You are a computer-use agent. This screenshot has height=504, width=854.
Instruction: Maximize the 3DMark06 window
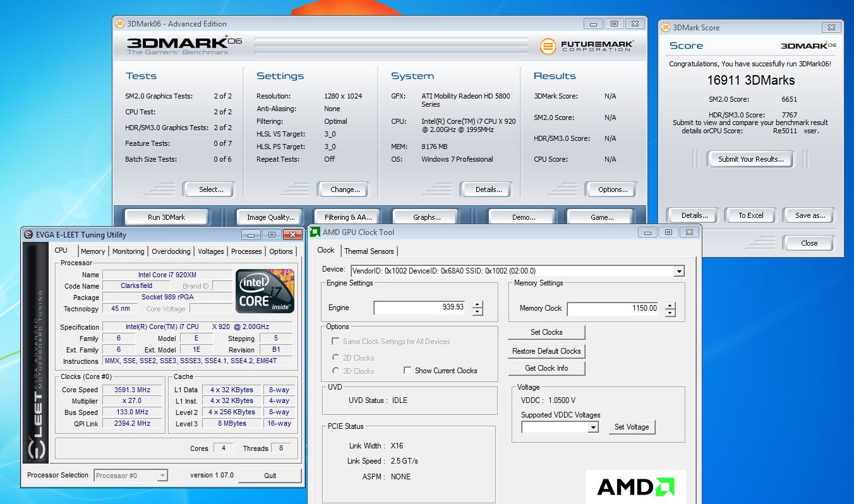pos(614,24)
